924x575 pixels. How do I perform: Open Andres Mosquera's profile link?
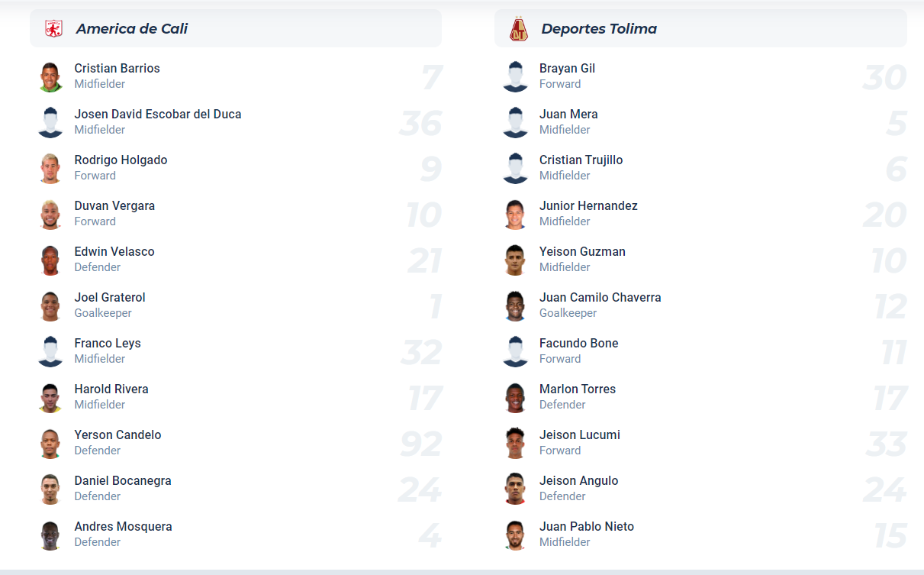pos(123,527)
